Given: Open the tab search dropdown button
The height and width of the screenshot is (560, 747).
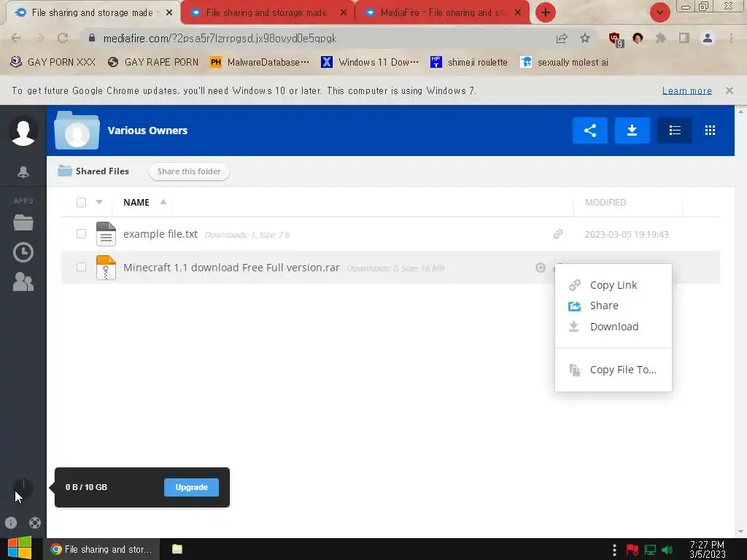Looking at the screenshot, I should (659, 12).
